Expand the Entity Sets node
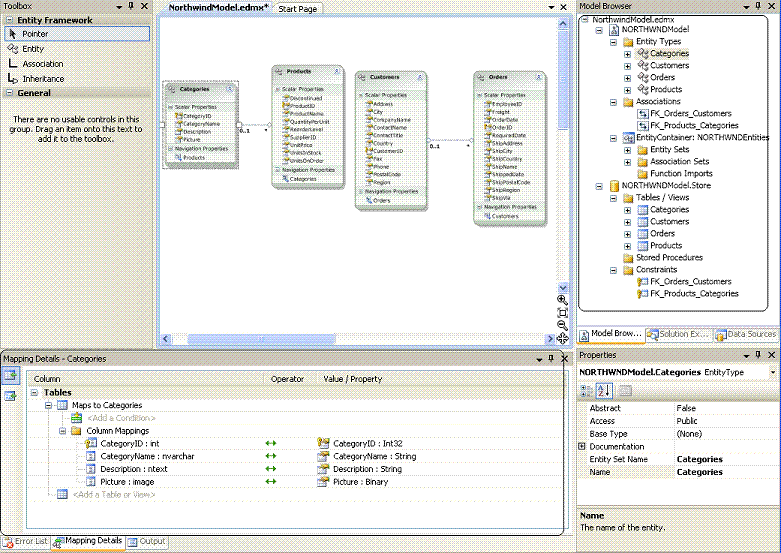Screen dimensions: 781x553 (628, 150)
